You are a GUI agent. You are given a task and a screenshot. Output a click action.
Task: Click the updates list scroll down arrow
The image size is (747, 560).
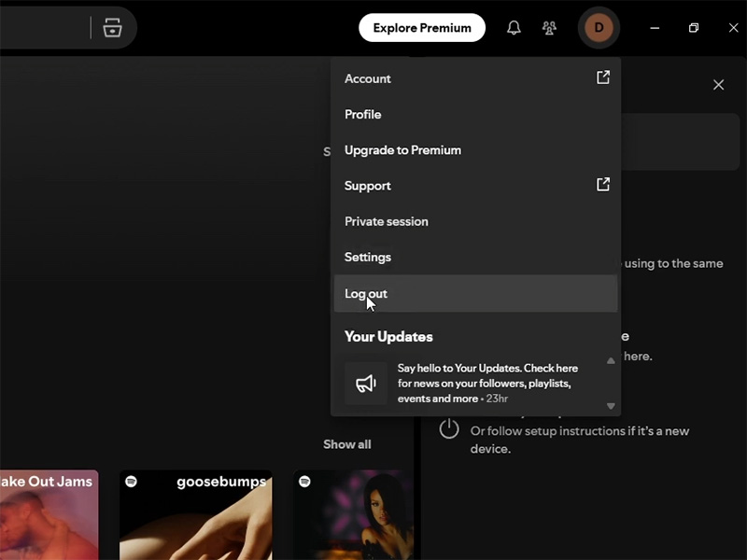point(611,406)
